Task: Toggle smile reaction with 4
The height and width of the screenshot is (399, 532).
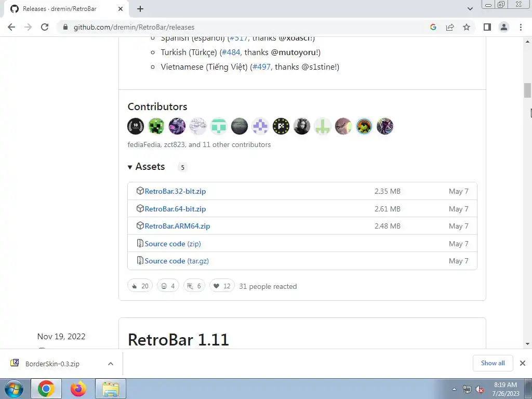Action: 168,286
